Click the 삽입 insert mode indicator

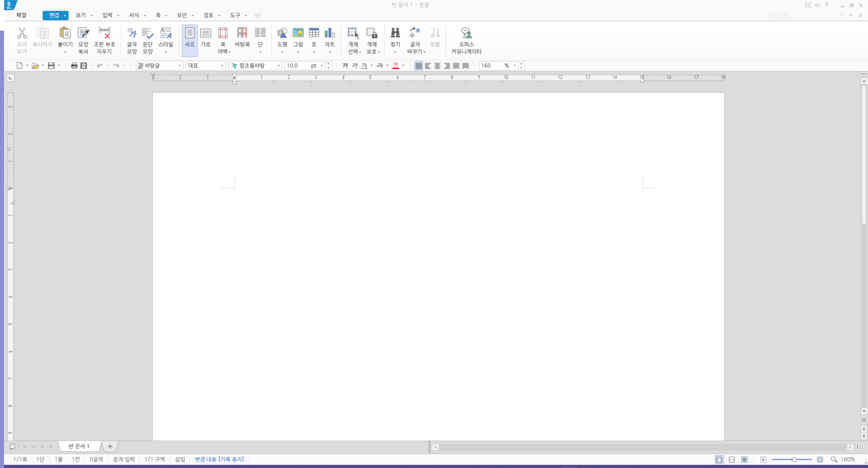[x=180, y=459]
